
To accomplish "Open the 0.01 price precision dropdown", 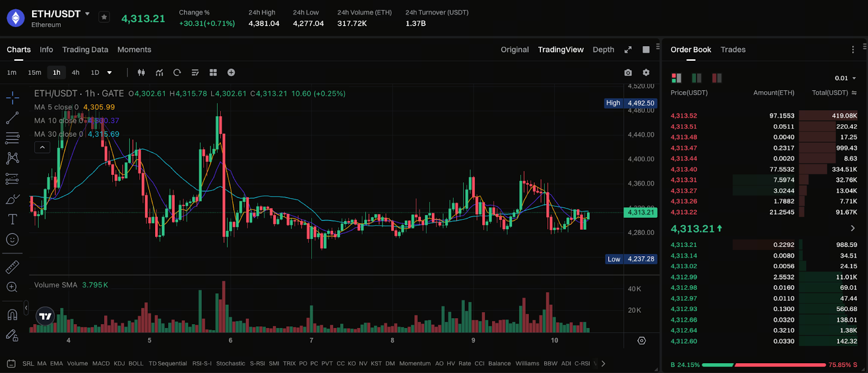I will pyautogui.click(x=845, y=78).
